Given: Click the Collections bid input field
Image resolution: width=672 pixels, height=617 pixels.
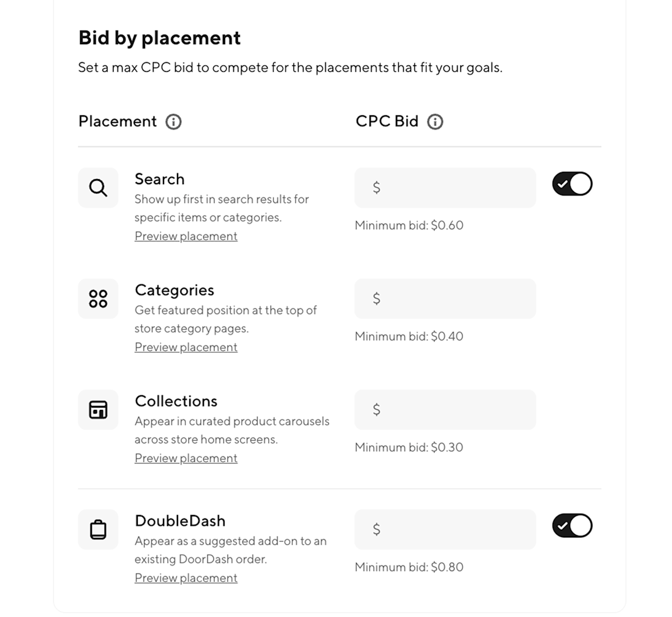Looking at the screenshot, I should (445, 409).
